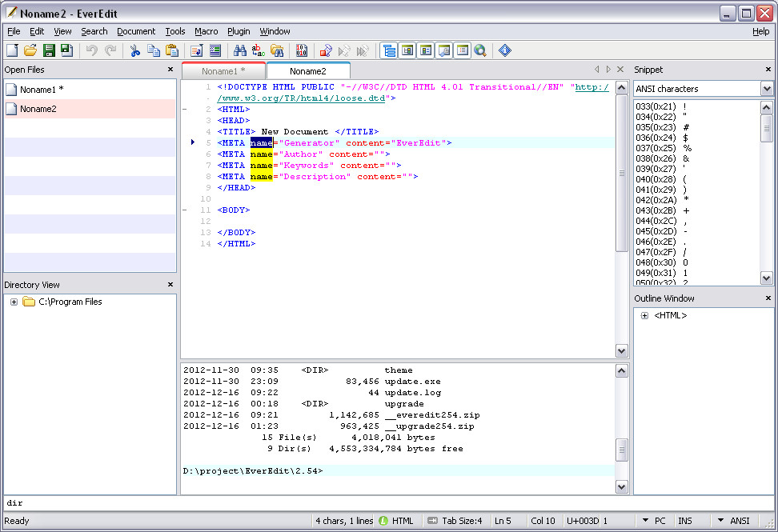Click the Paste clipboard icon
Viewport: 778px width, 532px height.
(171, 51)
